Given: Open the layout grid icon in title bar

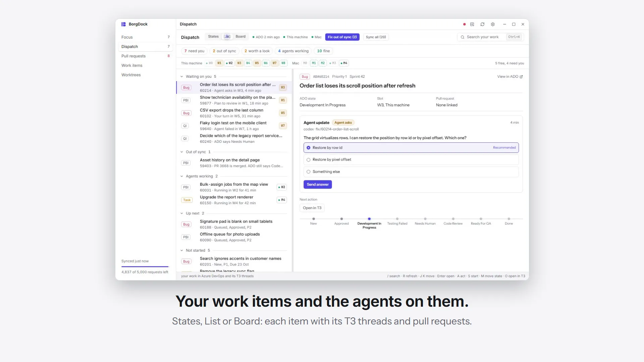Looking at the screenshot, I should point(472,24).
